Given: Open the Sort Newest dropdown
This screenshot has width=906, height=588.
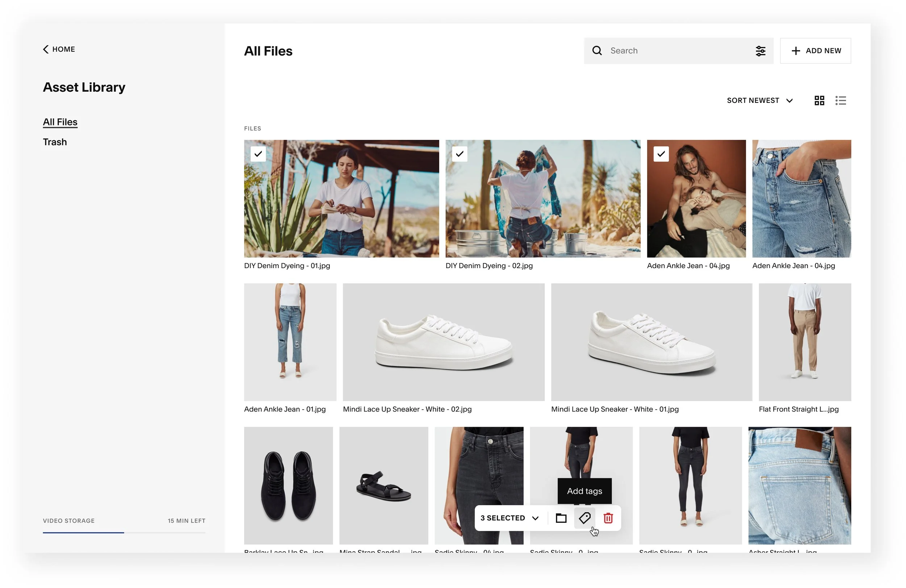Looking at the screenshot, I should pyautogui.click(x=760, y=100).
